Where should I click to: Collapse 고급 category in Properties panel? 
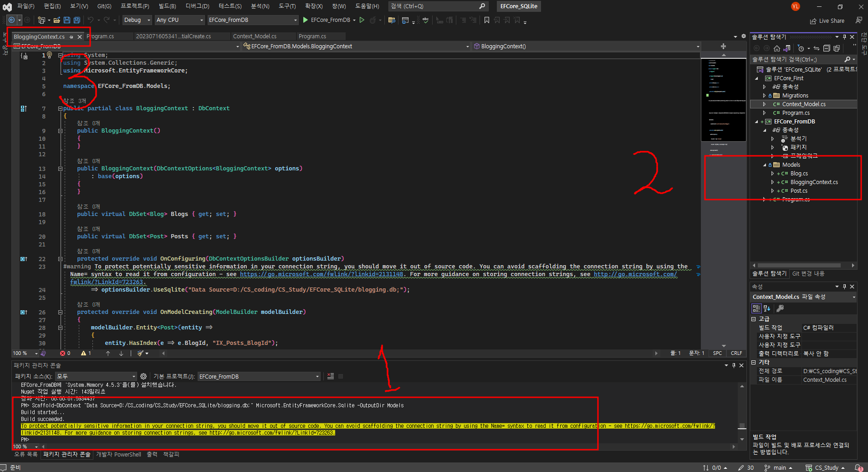pos(754,319)
